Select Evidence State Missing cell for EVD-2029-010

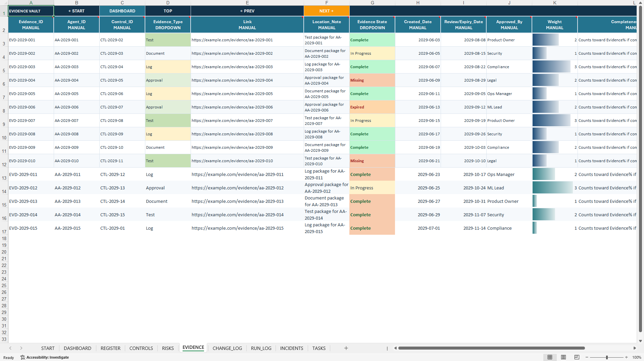point(372,161)
